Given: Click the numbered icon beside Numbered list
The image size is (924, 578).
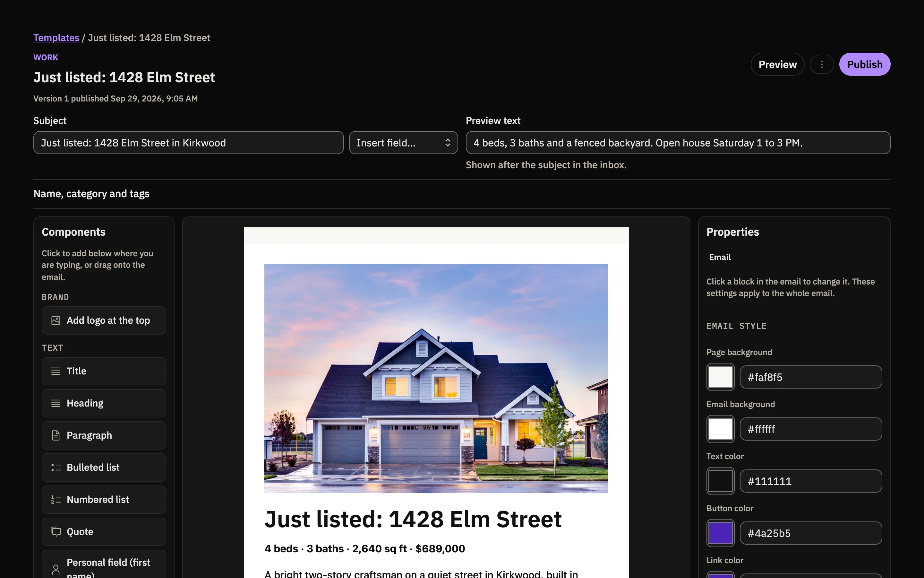Looking at the screenshot, I should [x=56, y=500].
